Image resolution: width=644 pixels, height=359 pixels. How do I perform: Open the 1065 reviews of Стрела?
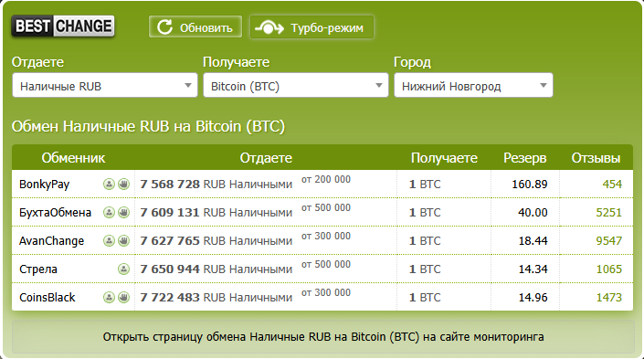pos(609,269)
